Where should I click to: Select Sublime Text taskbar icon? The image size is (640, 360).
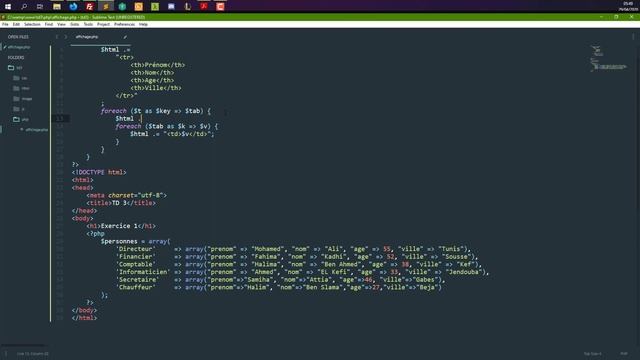(106, 7)
